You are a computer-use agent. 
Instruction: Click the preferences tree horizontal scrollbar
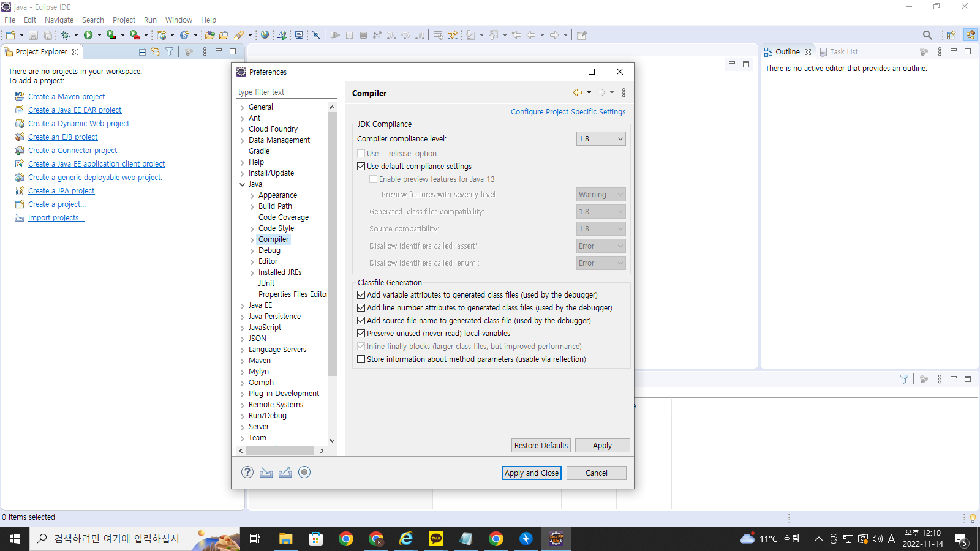280,451
